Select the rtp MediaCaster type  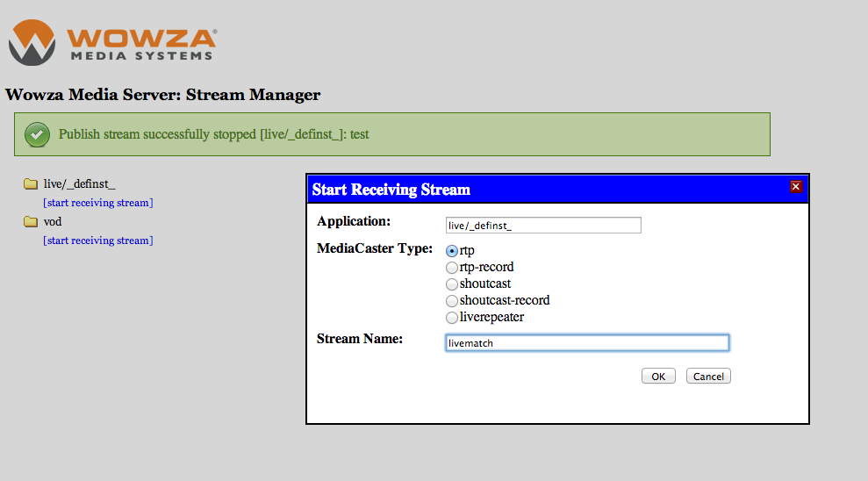(452, 251)
